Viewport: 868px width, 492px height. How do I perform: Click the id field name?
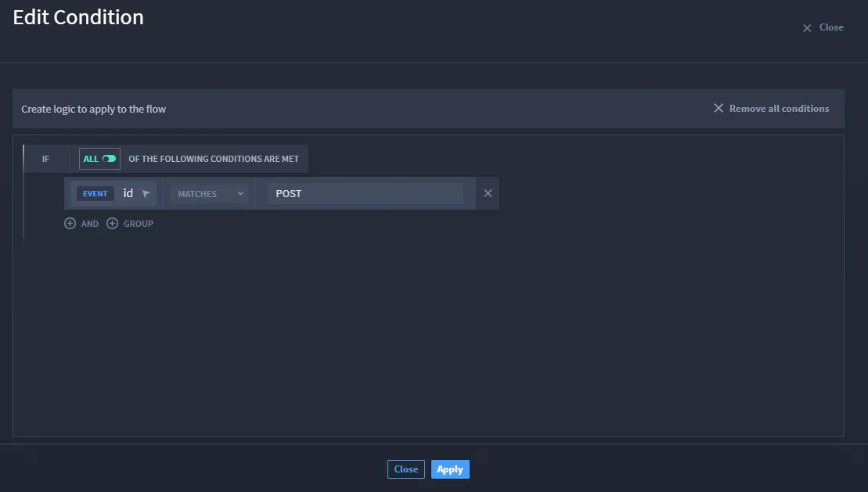pos(128,192)
